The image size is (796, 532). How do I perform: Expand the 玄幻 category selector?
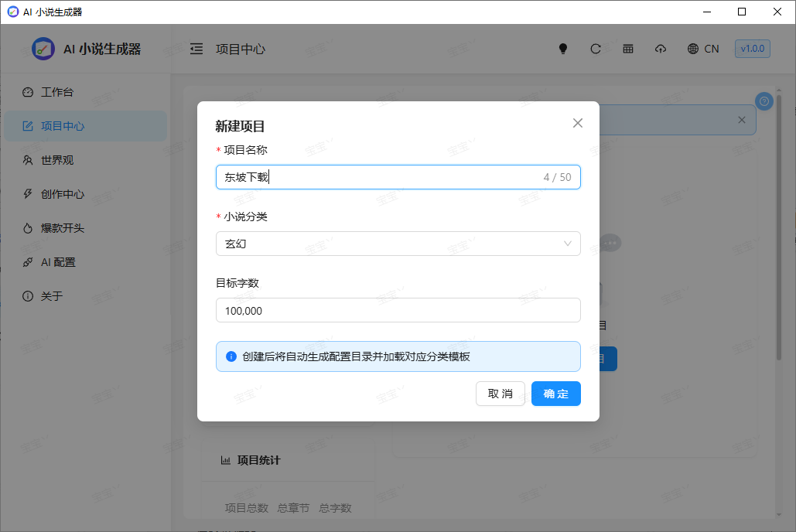398,243
